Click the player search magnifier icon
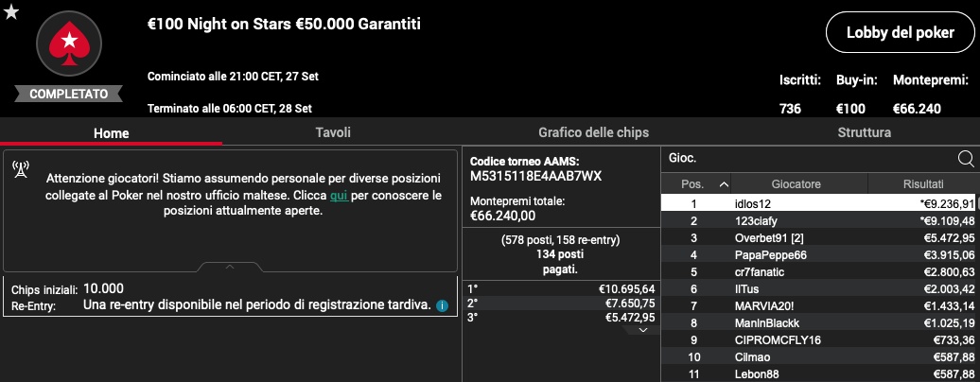The image size is (980, 382). [966, 159]
